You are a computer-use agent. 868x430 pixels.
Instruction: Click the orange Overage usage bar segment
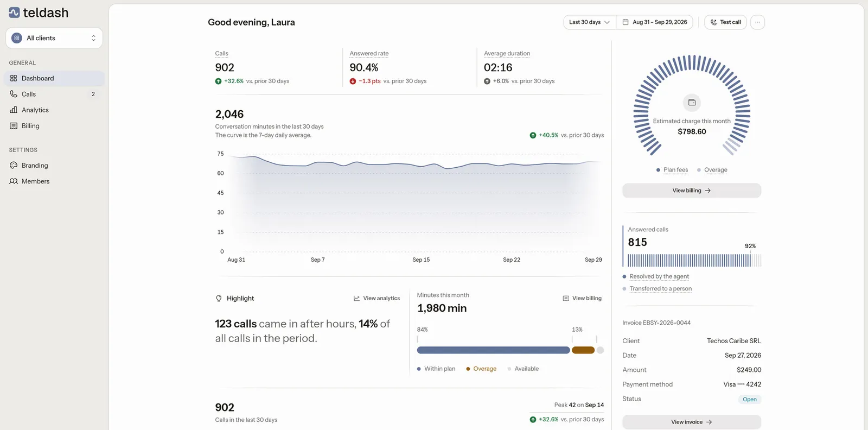pyautogui.click(x=583, y=350)
